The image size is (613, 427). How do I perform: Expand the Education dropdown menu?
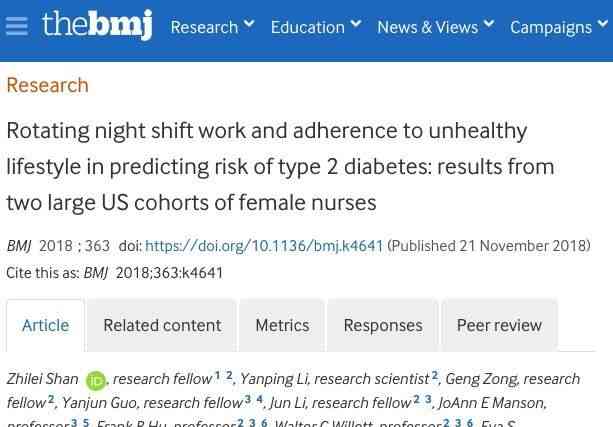point(315,27)
